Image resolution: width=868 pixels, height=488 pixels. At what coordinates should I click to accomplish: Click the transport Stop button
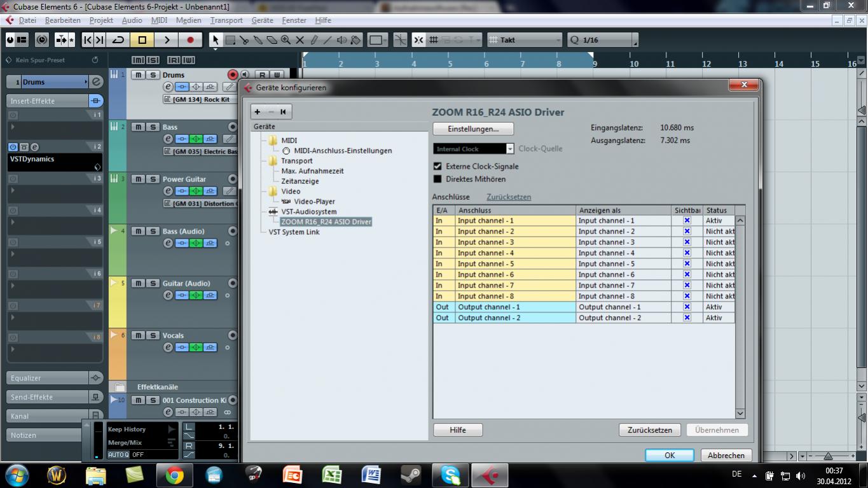point(142,40)
